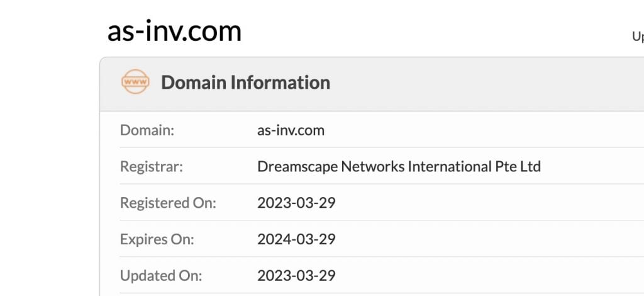Screen dimensions: 644x296
Task: Click the truncated "Up" text at top right
Action: (x=637, y=37)
